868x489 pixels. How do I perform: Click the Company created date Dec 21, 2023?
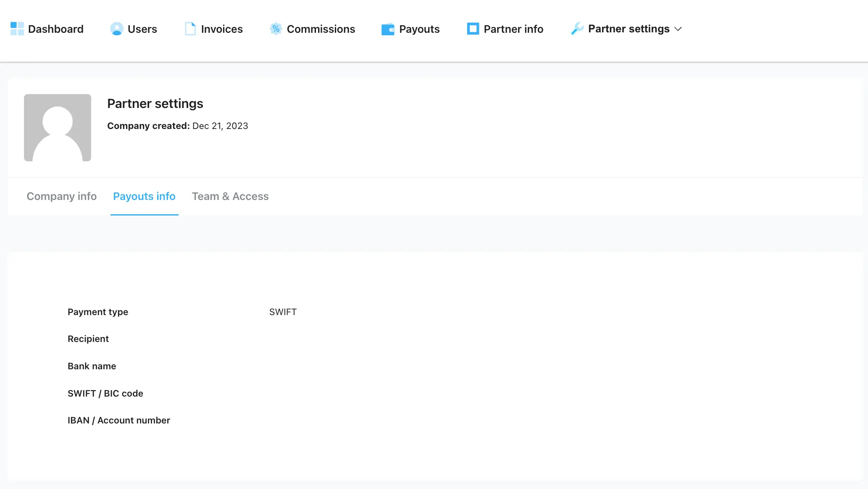(220, 126)
